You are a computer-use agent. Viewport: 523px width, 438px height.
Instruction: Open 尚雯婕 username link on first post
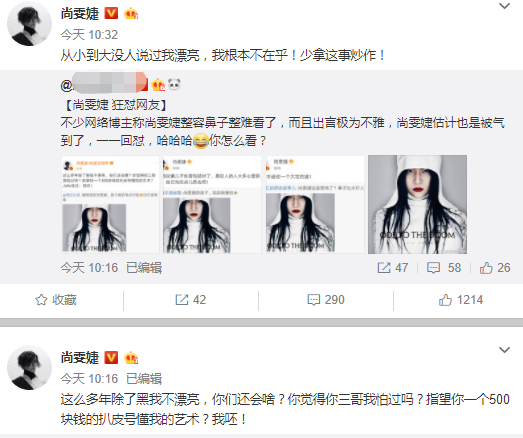pyautogui.click(x=80, y=14)
